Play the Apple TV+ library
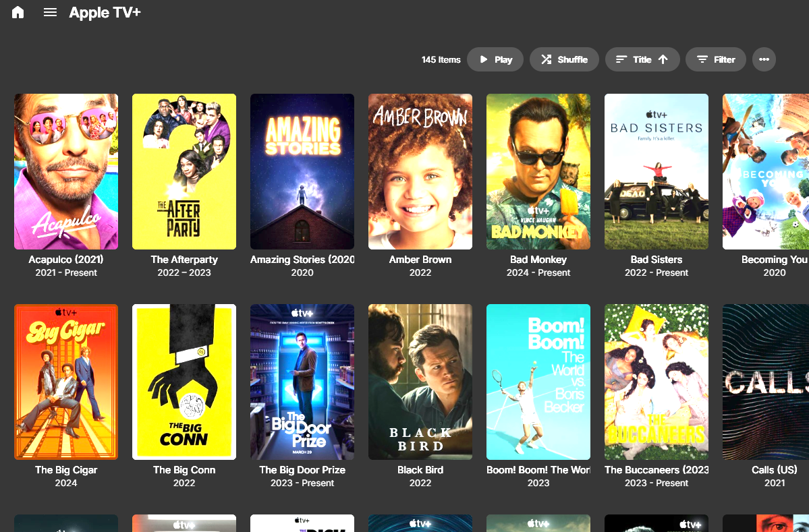 pos(495,59)
